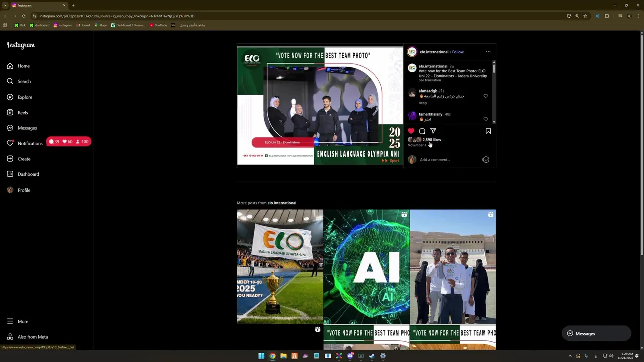The image size is (644, 362).
Task: Show hidden system tray icons
Action: click(x=570, y=356)
